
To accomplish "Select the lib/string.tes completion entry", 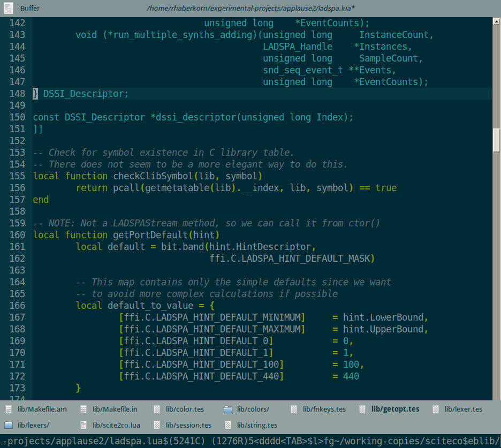I will click(x=257, y=426).
